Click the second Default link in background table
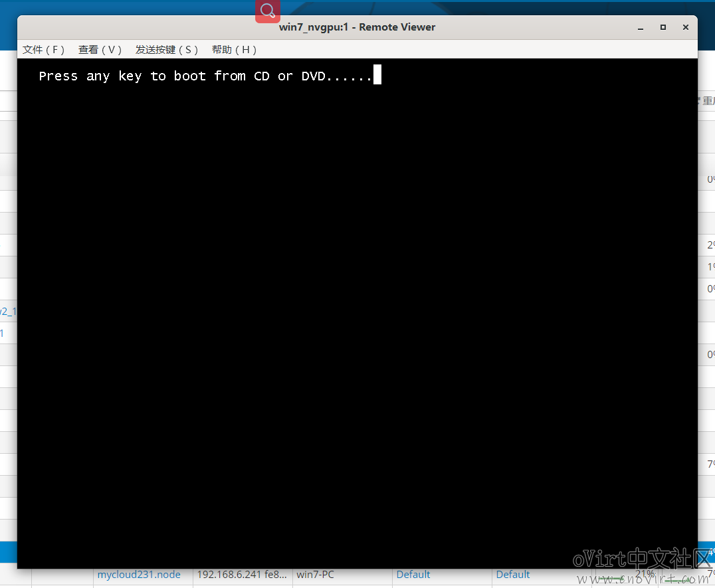This screenshot has width=715, height=588. pos(512,574)
